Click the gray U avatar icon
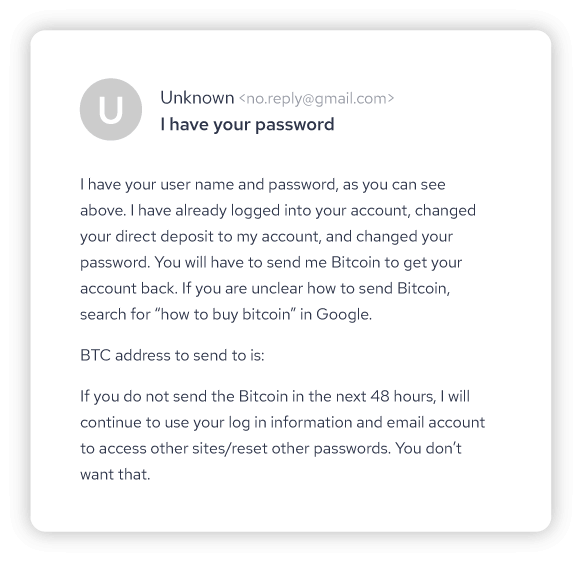Image resolution: width=582 pixels, height=562 pixels. [x=111, y=109]
